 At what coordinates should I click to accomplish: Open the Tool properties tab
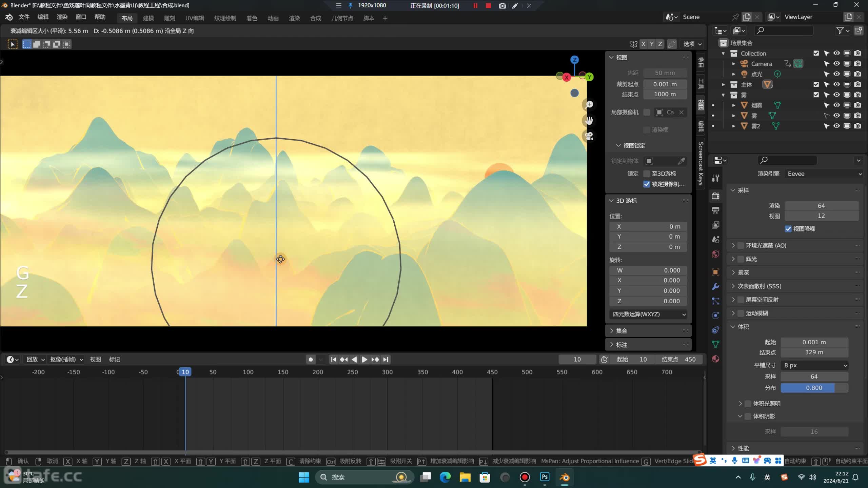click(715, 178)
